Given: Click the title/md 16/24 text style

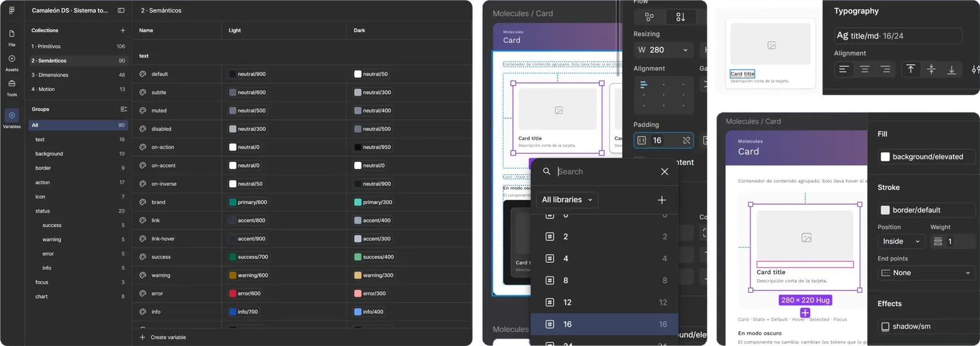Looking at the screenshot, I should tap(897, 36).
